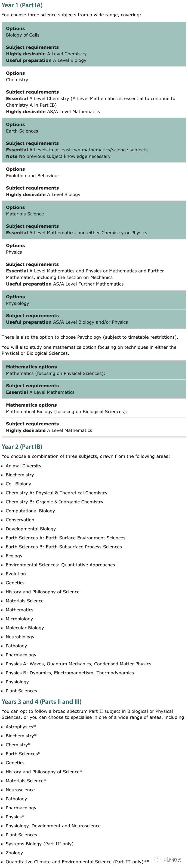Select "Chemistry A: Physical & Theoretical Chemistry"

[x=57, y=493]
